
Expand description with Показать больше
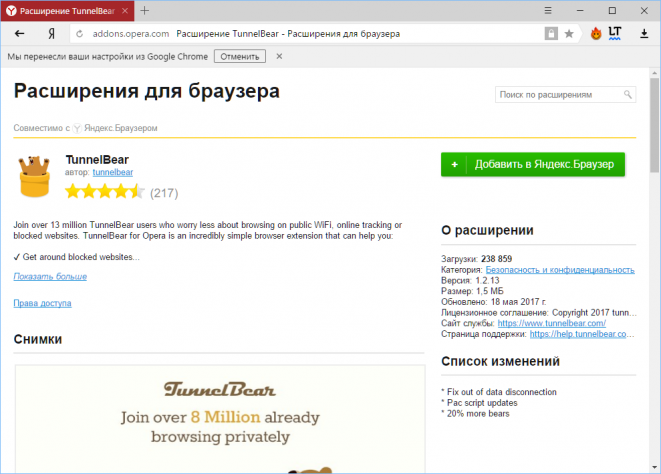pos(50,277)
